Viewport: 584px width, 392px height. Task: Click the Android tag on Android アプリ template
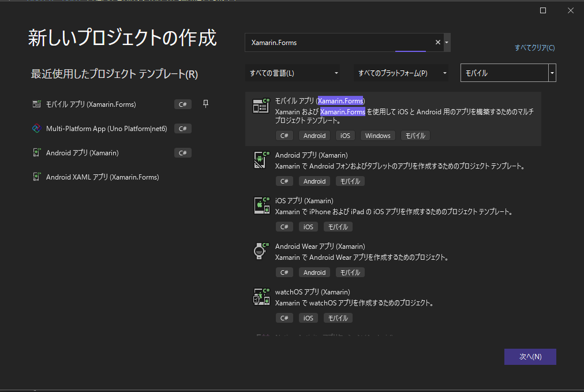(315, 181)
